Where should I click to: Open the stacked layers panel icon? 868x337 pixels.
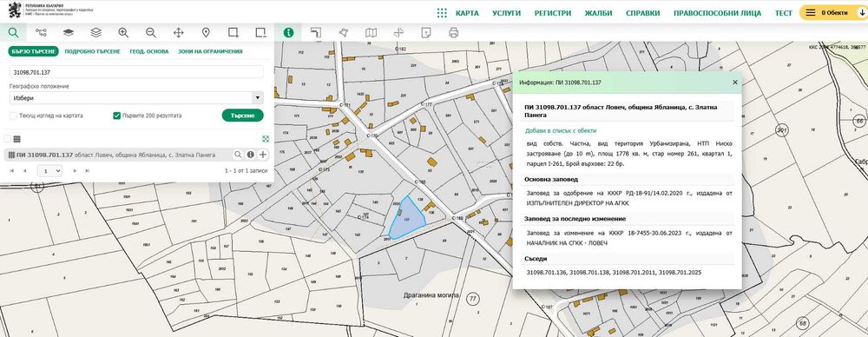95,33
